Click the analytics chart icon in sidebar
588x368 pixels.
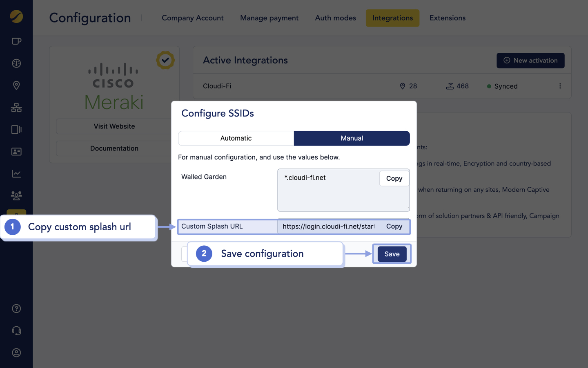(16, 173)
